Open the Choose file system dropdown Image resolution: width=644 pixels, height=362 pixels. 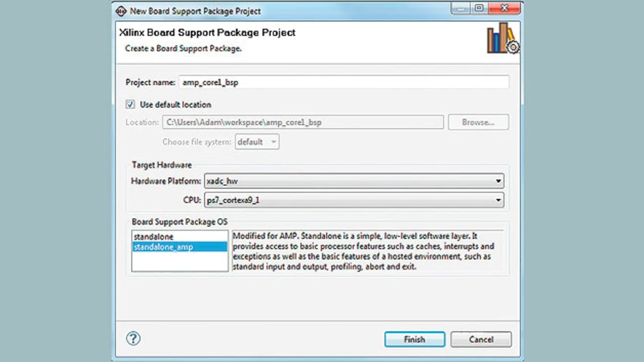click(257, 142)
